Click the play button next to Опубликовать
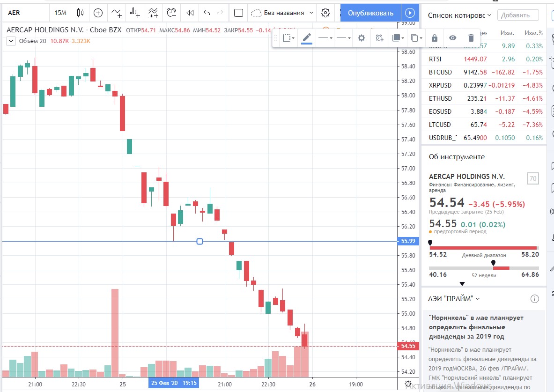554x392 pixels. pyautogui.click(x=410, y=13)
